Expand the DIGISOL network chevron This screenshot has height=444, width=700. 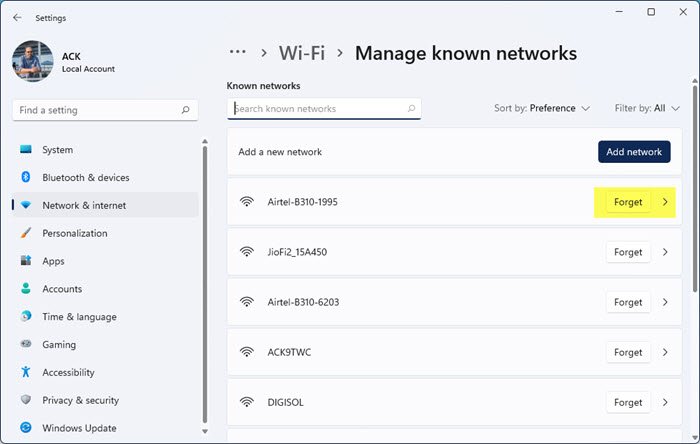point(665,402)
